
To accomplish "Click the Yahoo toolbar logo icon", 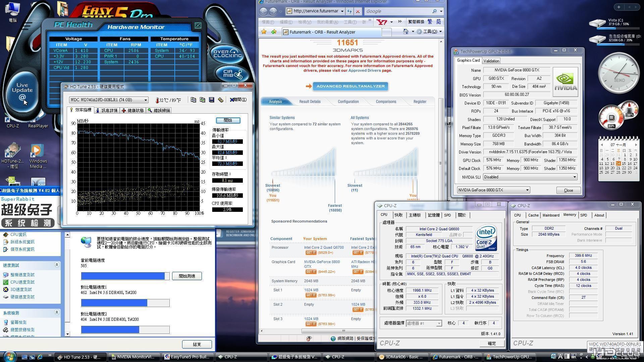I will point(382,22).
